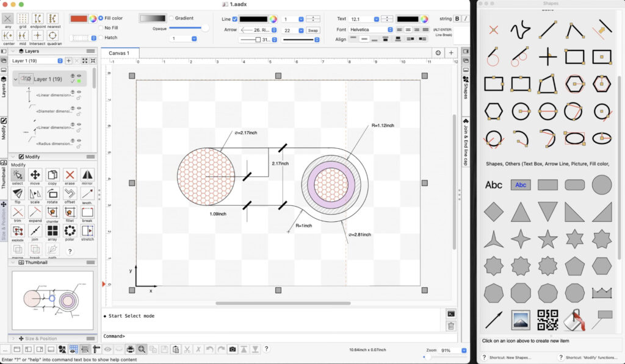Screen dimensions: 625x364
Task: Pick the rotate tool in Modify panel
Action: [52, 194]
